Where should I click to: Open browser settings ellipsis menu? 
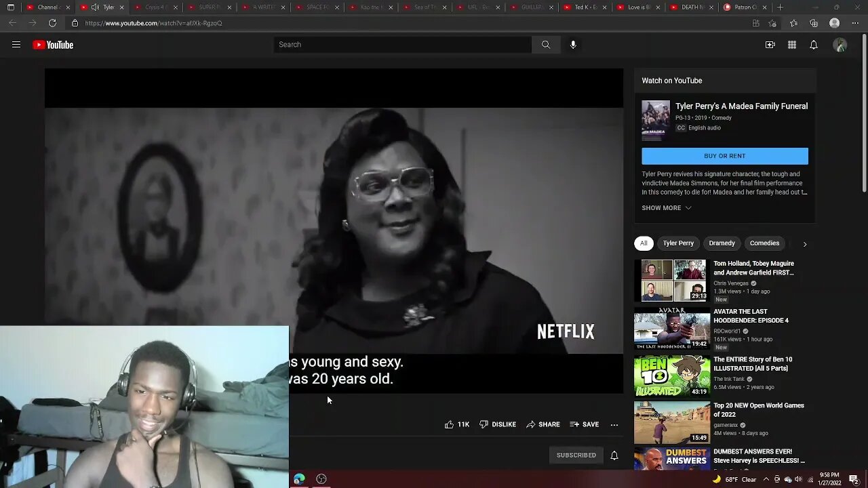coord(854,23)
